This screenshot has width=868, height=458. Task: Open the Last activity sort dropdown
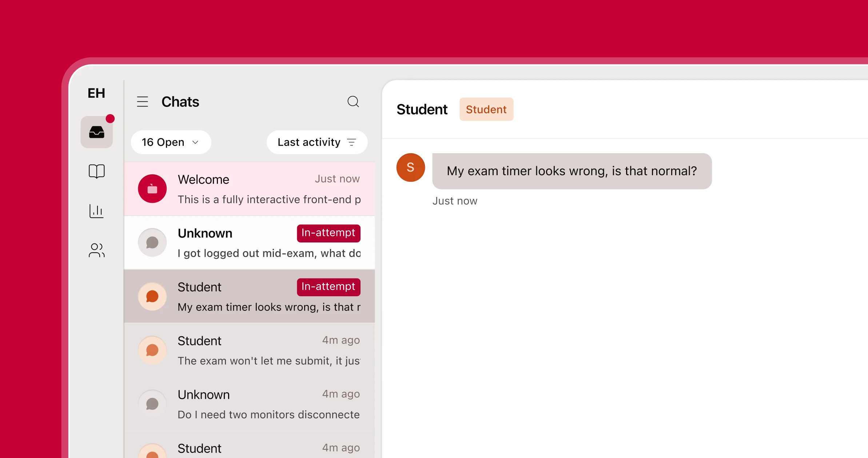click(317, 142)
